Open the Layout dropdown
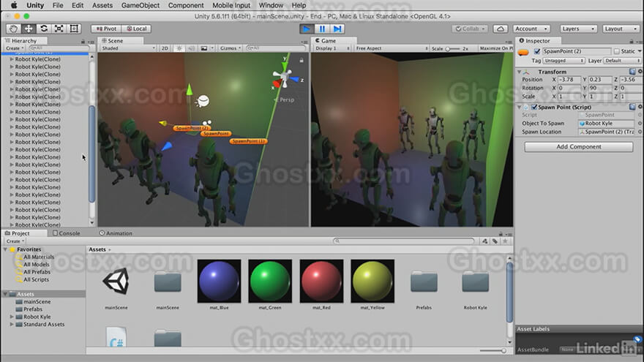The image size is (644, 362). point(621,29)
